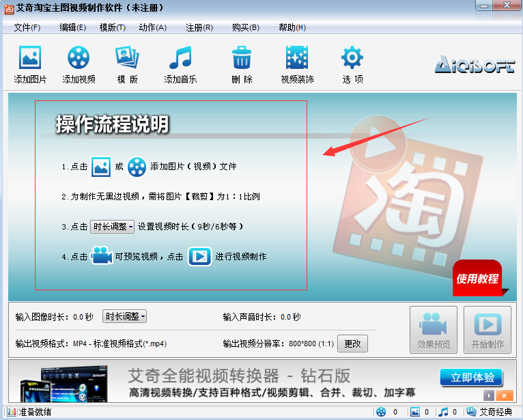Click the AiQiSoft logo

click(475, 64)
